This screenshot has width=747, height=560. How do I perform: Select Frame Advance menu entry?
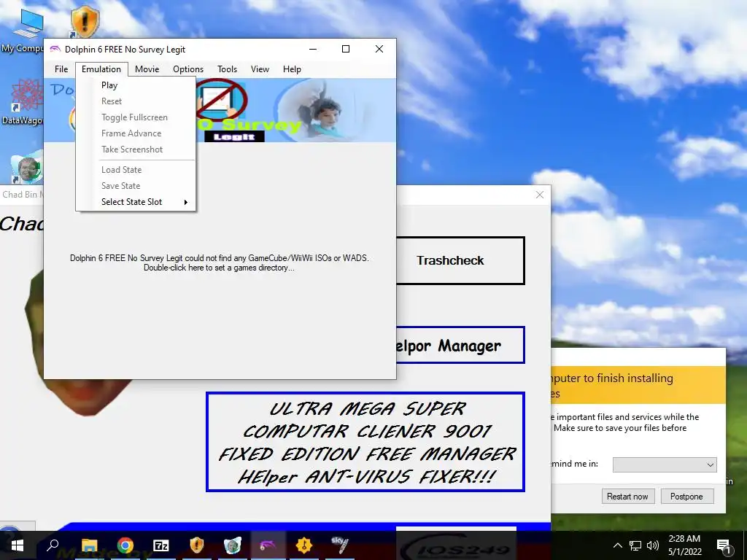[x=136, y=133]
